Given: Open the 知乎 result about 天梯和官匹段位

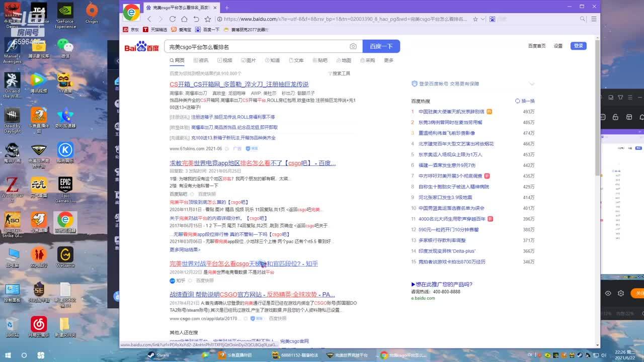Looking at the screenshot, I should click(244, 263).
